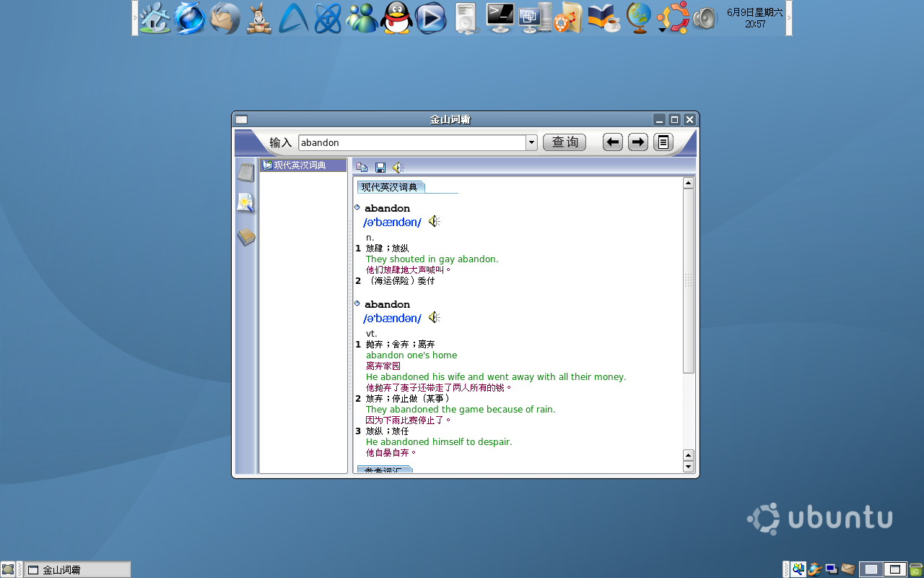Click the bottom-most scrollbar down arrow

pyautogui.click(x=689, y=467)
